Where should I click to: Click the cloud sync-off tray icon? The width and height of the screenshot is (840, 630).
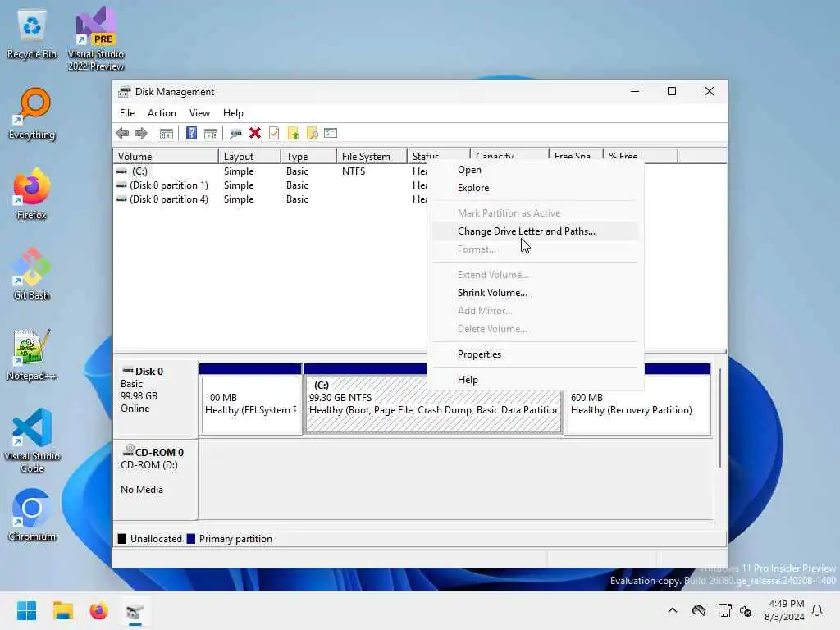click(x=699, y=610)
